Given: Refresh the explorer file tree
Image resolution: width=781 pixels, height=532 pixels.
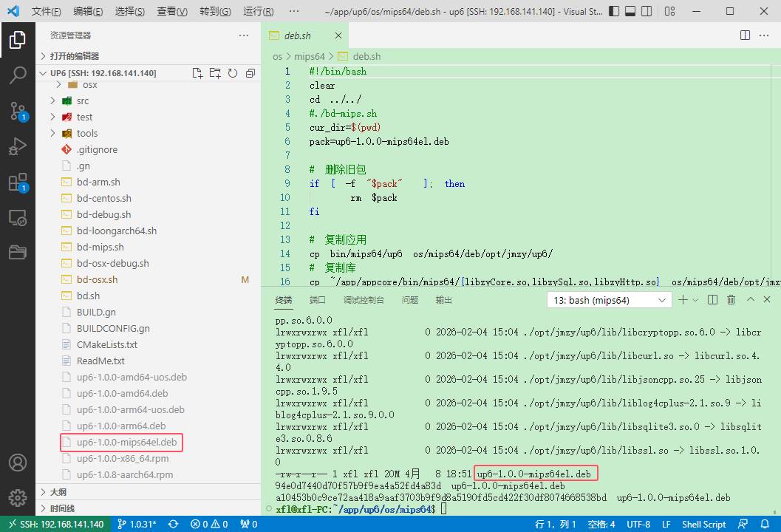Looking at the screenshot, I should point(232,73).
